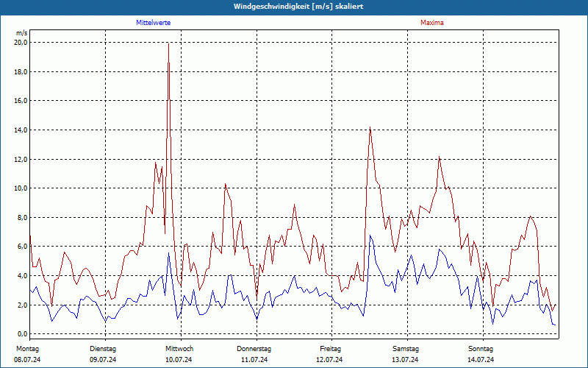Screen dimensions: 588x368
Task: Click the 12,0 y-axis value
Action: click(x=21, y=159)
